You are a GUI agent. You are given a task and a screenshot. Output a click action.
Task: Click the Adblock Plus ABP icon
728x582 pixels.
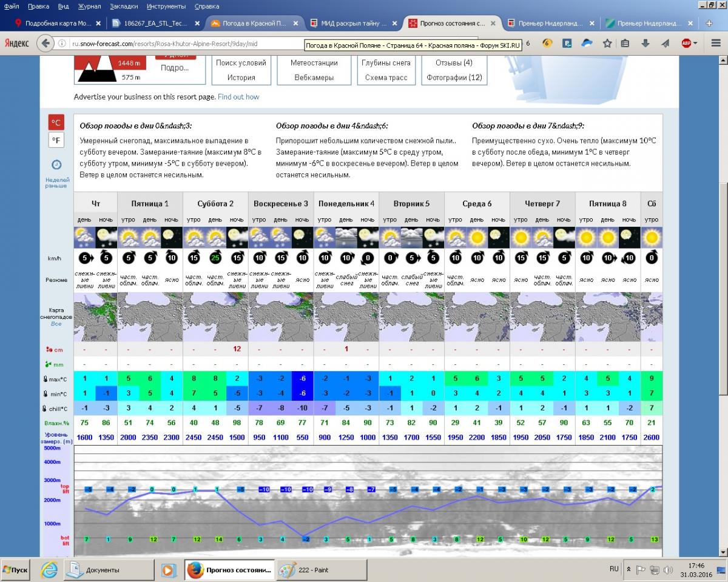[x=686, y=43]
